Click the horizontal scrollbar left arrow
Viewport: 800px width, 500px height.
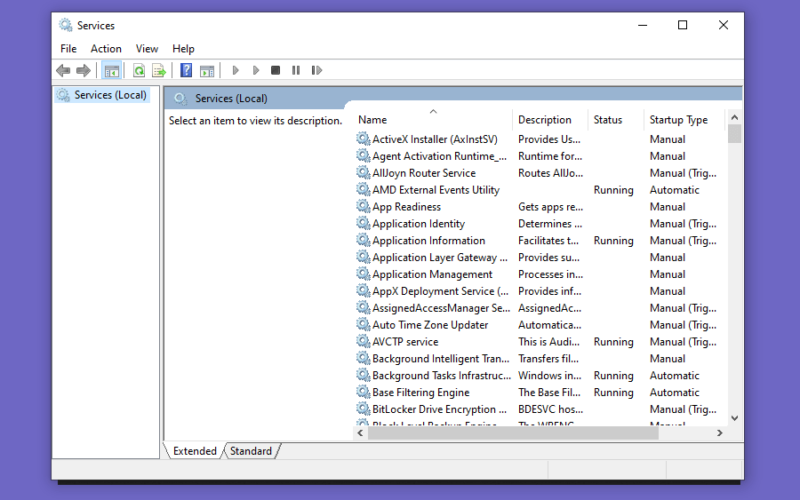tap(360, 433)
